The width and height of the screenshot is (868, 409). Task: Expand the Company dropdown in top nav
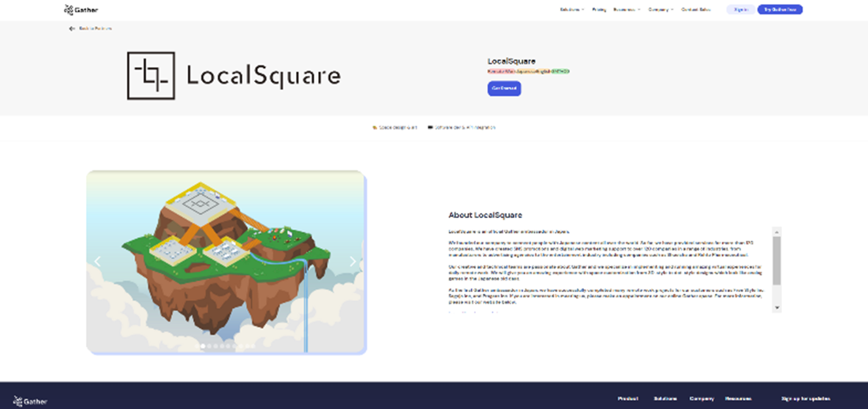[661, 9]
